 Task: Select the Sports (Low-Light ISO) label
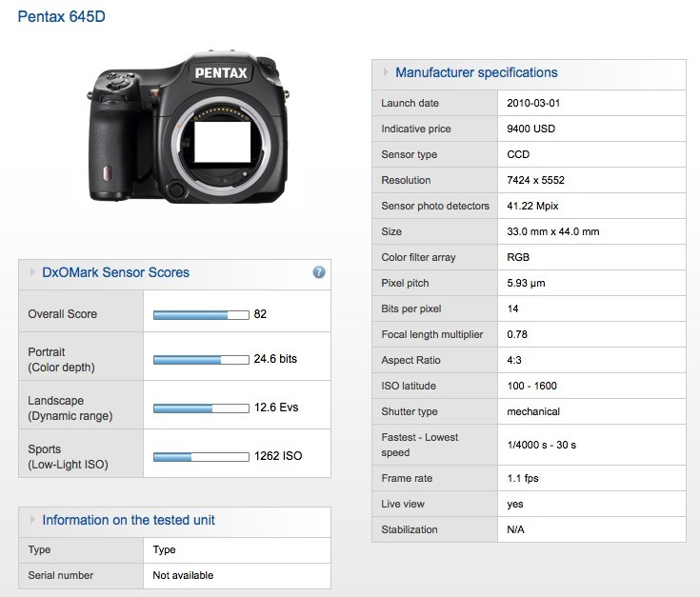coord(68,457)
